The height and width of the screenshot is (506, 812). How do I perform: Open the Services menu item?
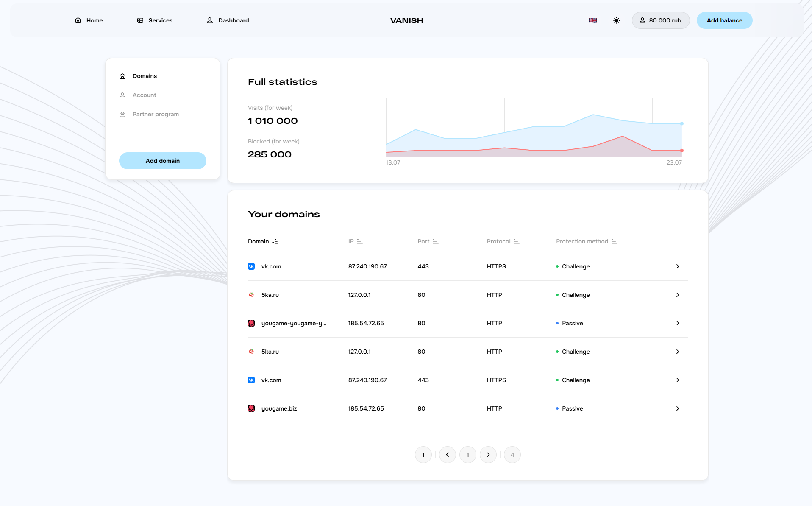(x=155, y=20)
